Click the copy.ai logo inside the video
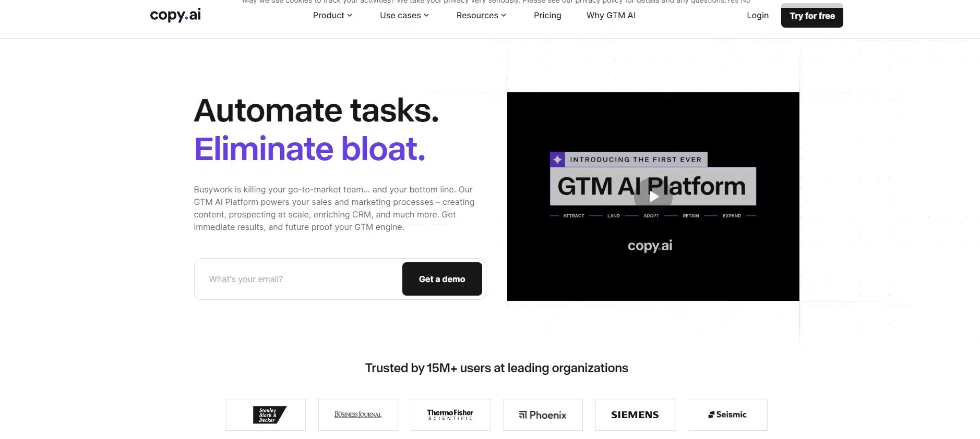 pos(650,246)
